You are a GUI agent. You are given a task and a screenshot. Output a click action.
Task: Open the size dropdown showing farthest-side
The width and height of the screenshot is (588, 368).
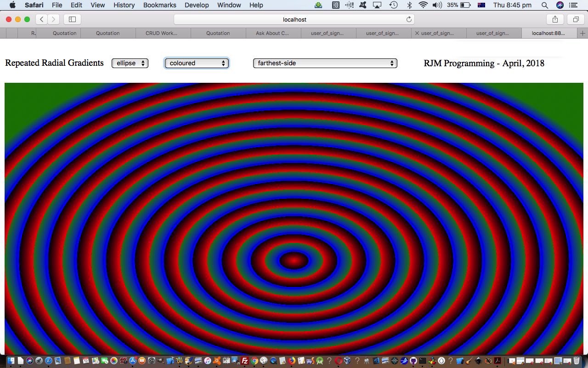click(x=325, y=63)
